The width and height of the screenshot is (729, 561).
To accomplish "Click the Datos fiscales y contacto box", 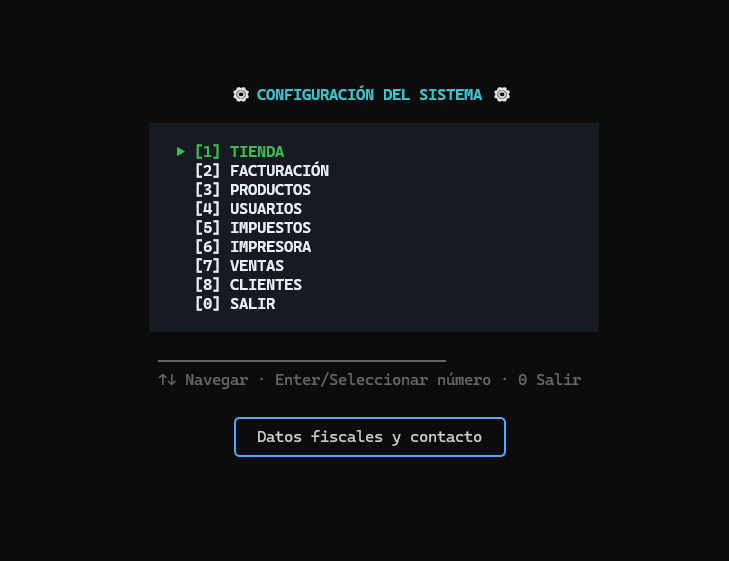I will coord(370,437).
